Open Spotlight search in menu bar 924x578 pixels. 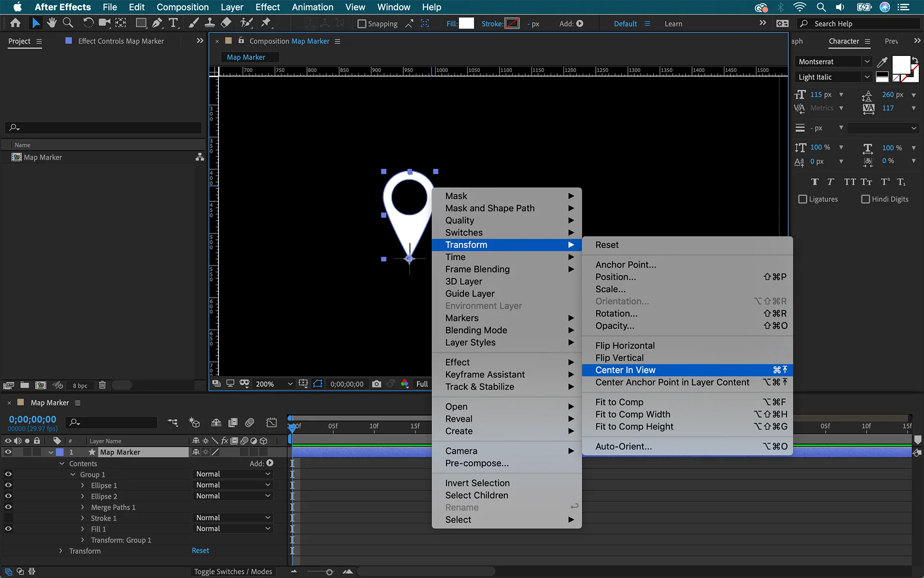tap(821, 7)
